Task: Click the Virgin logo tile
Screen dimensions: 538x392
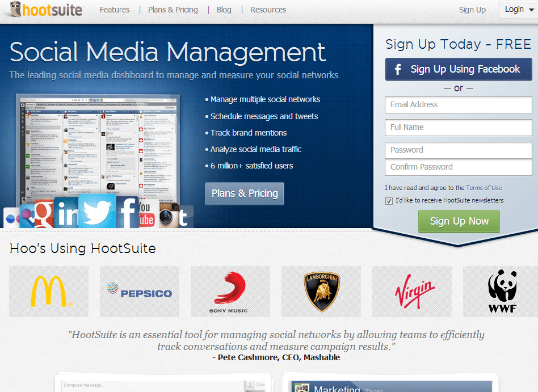Action: 412,292
